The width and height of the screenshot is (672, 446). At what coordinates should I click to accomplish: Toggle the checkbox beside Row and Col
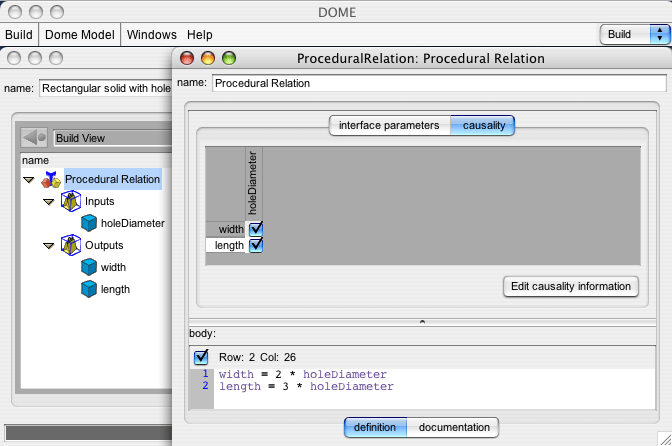click(201, 357)
